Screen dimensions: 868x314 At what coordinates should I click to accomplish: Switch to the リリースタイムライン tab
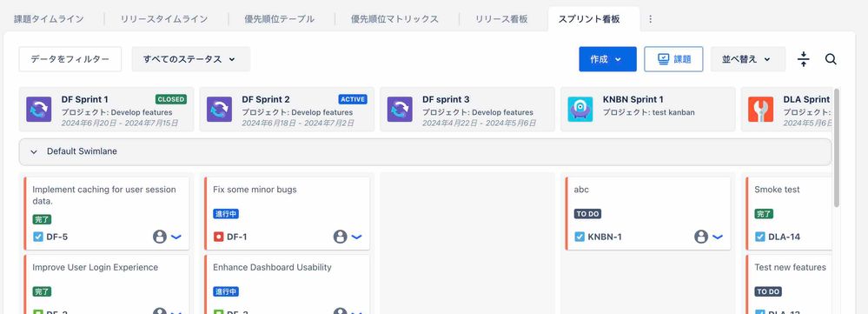click(x=164, y=19)
